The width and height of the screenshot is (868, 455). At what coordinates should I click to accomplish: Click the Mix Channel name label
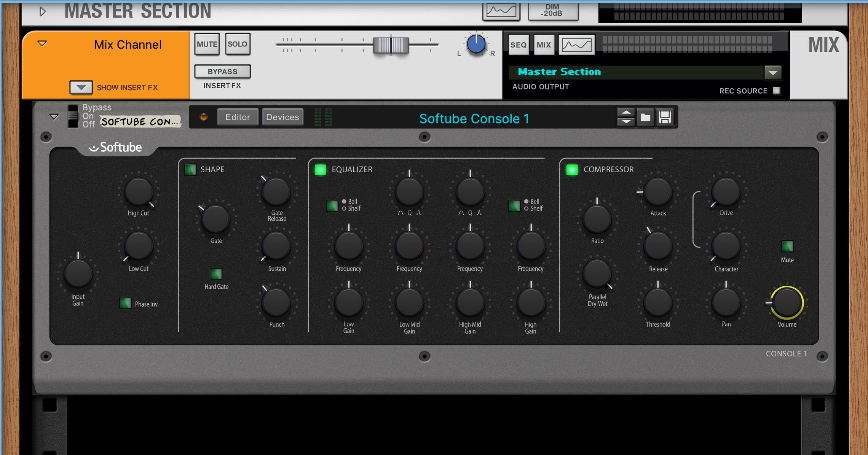(x=128, y=45)
